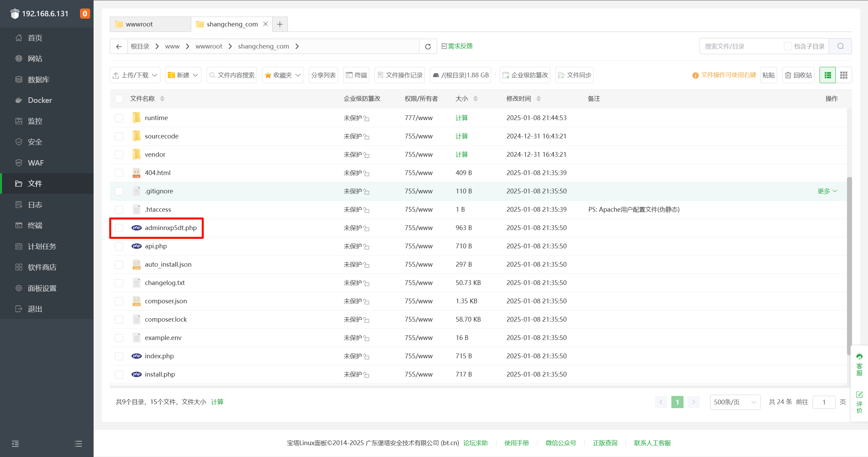This screenshot has height=457, width=868.
Task: Click 计算 total size in footer
Action: 217,402
